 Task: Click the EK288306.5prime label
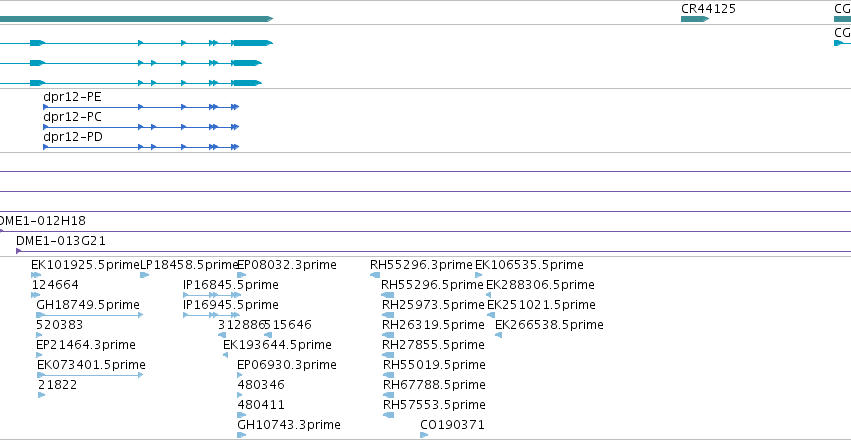click(540, 284)
